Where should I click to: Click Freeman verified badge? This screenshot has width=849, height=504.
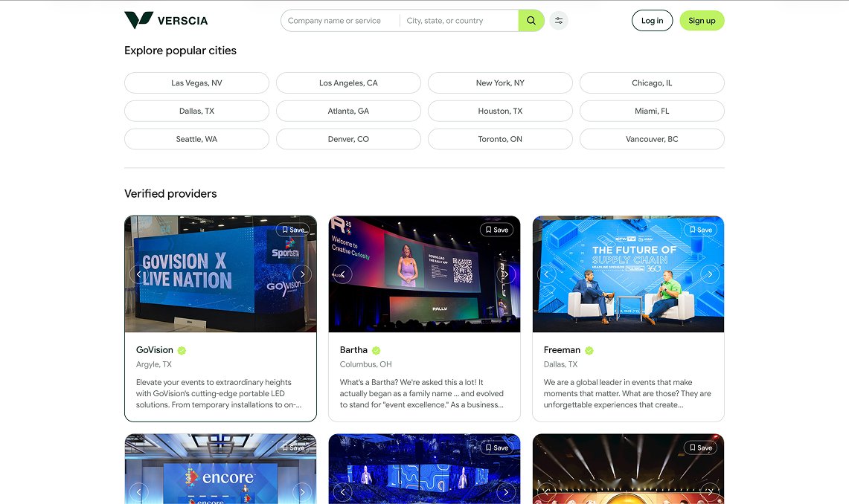coord(589,350)
